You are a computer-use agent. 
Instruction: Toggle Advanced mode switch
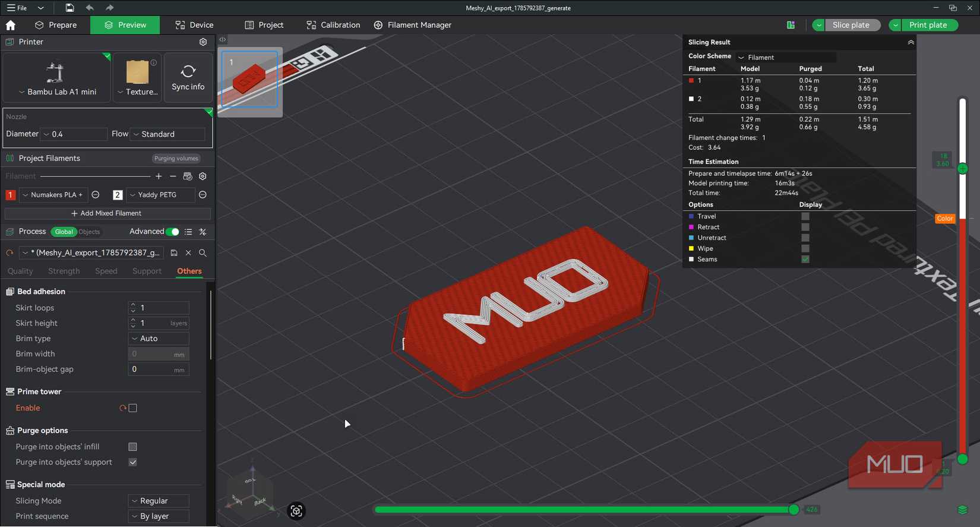coord(172,232)
